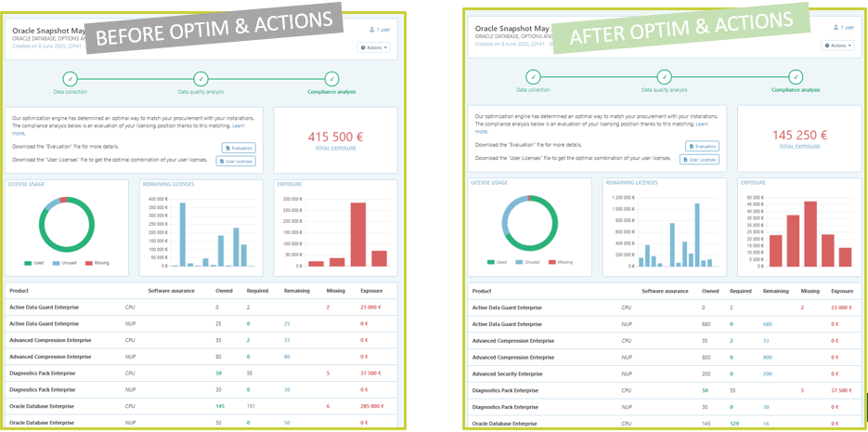
Task: Click tallest red bar in After Exposure chart
Action: click(810, 234)
